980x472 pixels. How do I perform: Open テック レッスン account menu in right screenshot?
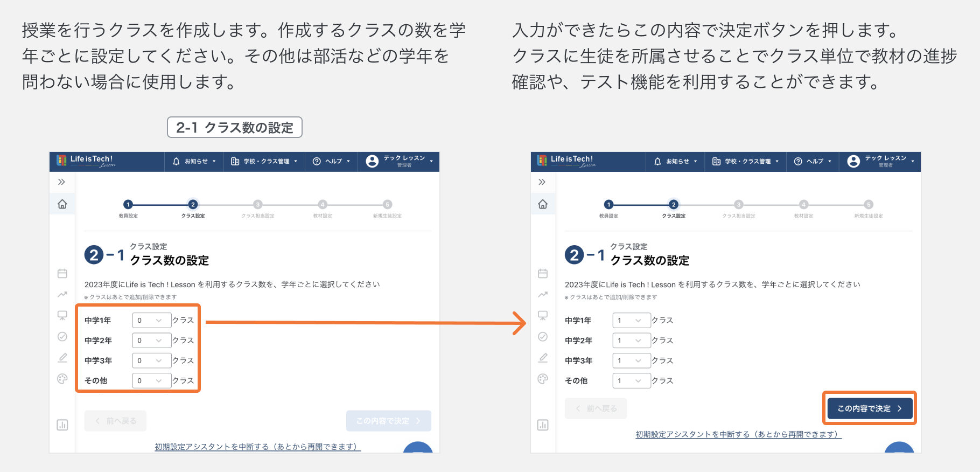pyautogui.click(x=880, y=162)
